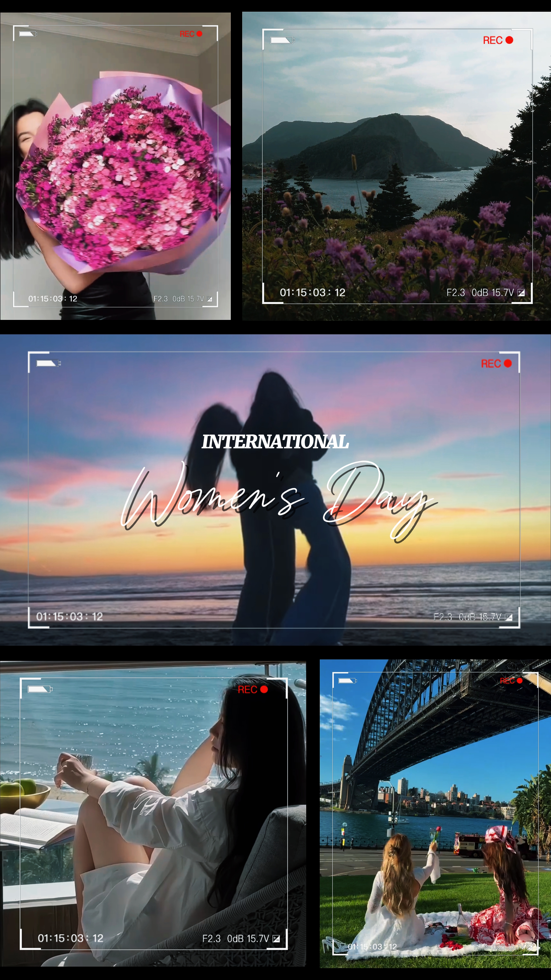The height and width of the screenshot is (980, 551).
Task: Click the battery icon on balcony woman photo
Action: tap(40, 689)
